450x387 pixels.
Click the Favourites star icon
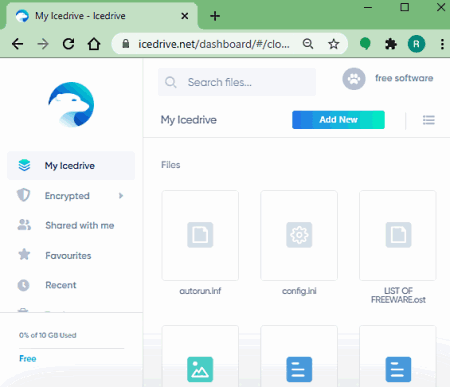click(x=24, y=255)
